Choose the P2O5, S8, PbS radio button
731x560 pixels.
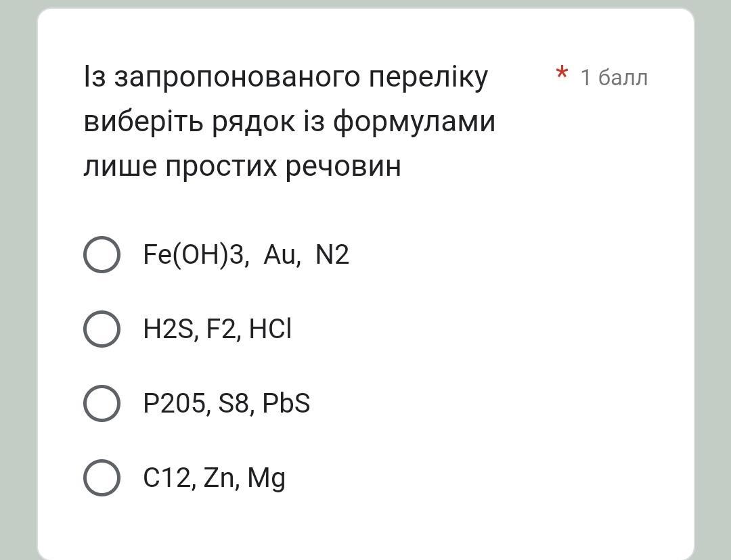point(102,404)
